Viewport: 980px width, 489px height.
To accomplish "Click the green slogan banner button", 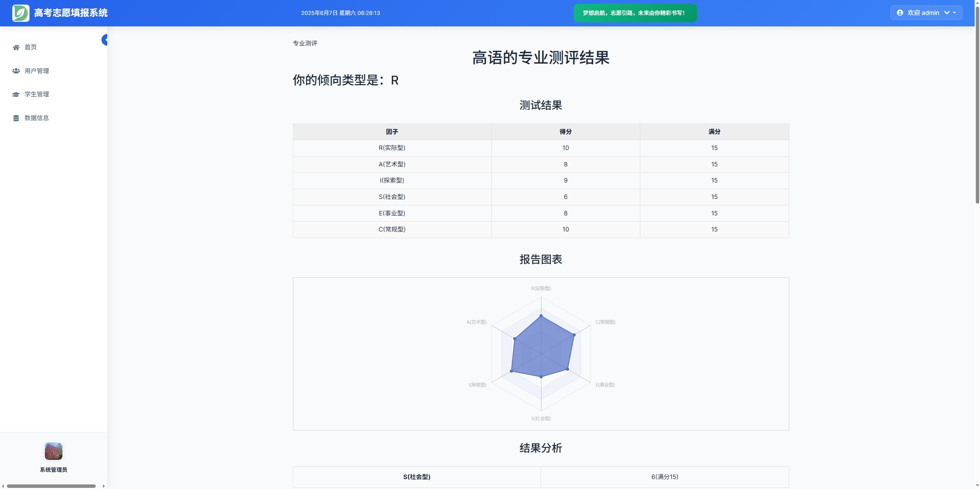I will pos(635,13).
